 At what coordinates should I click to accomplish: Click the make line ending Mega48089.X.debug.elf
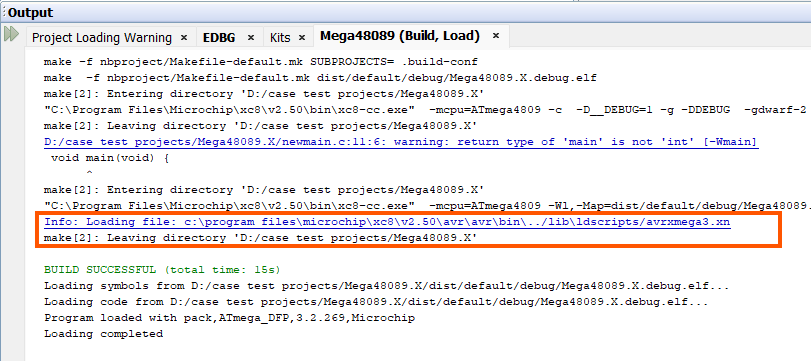coord(320,78)
